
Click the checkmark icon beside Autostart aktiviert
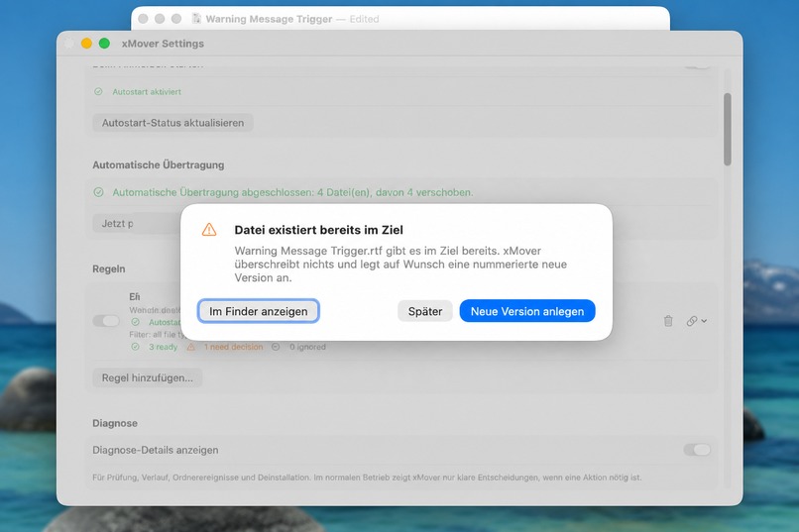click(98, 91)
